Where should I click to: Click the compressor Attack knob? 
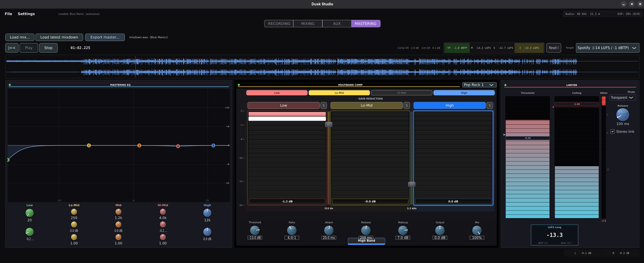click(x=329, y=230)
